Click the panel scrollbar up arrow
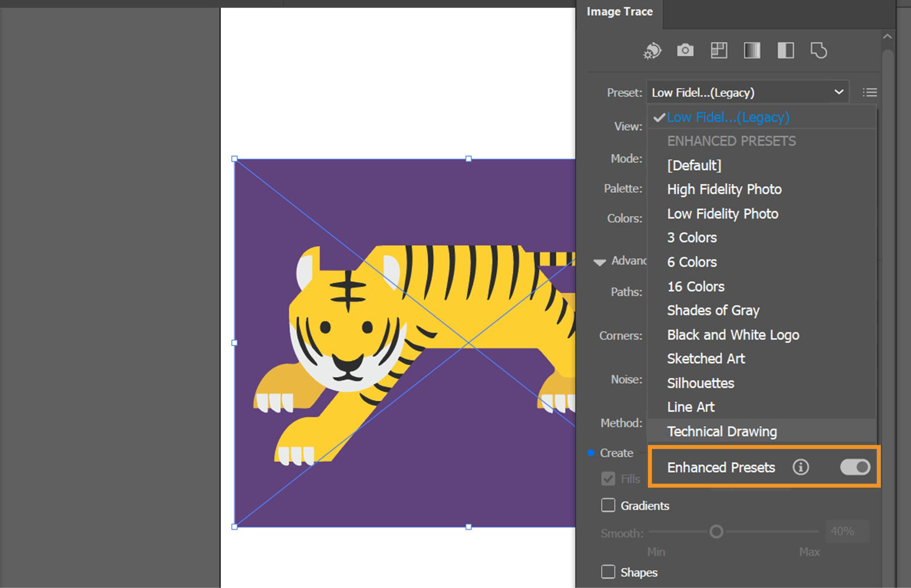This screenshot has height=588, width=911. 888,36
